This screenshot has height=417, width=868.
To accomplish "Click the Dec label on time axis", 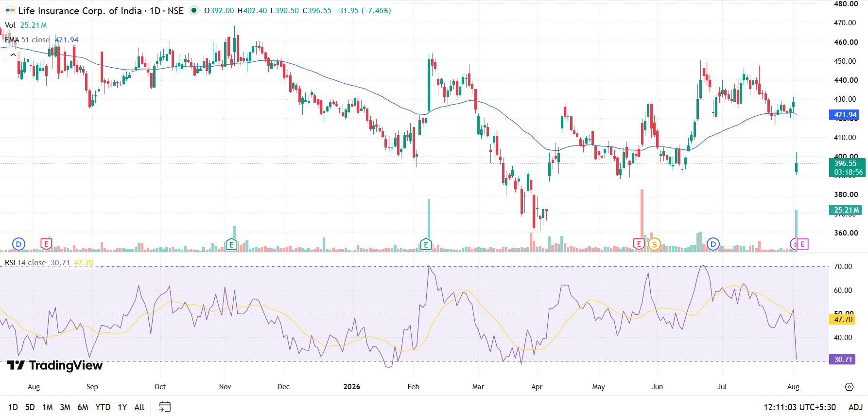I will (x=284, y=386).
